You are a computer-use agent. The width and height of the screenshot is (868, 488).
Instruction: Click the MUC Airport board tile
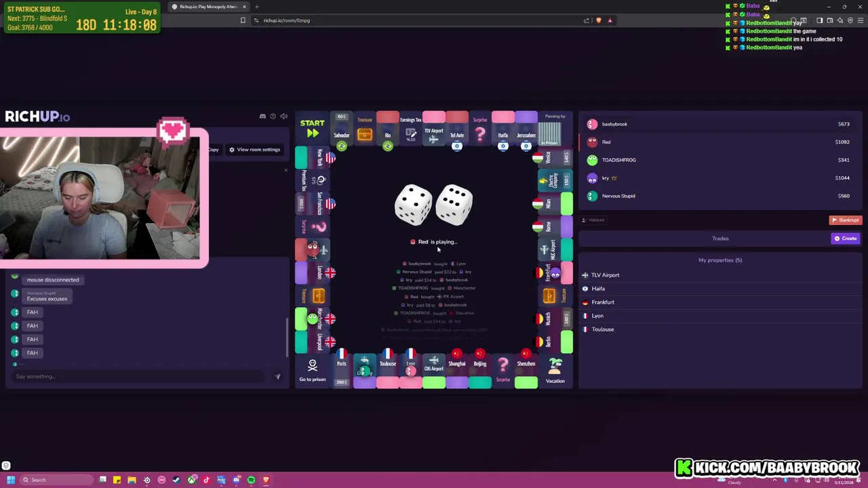pyautogui.click(x=555, y=249)
